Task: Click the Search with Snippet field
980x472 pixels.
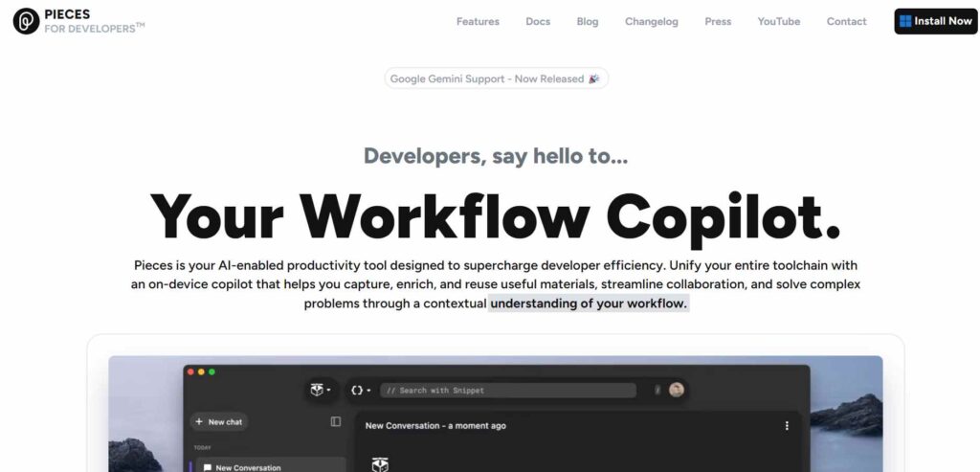Action: click(x=507, y=390)
